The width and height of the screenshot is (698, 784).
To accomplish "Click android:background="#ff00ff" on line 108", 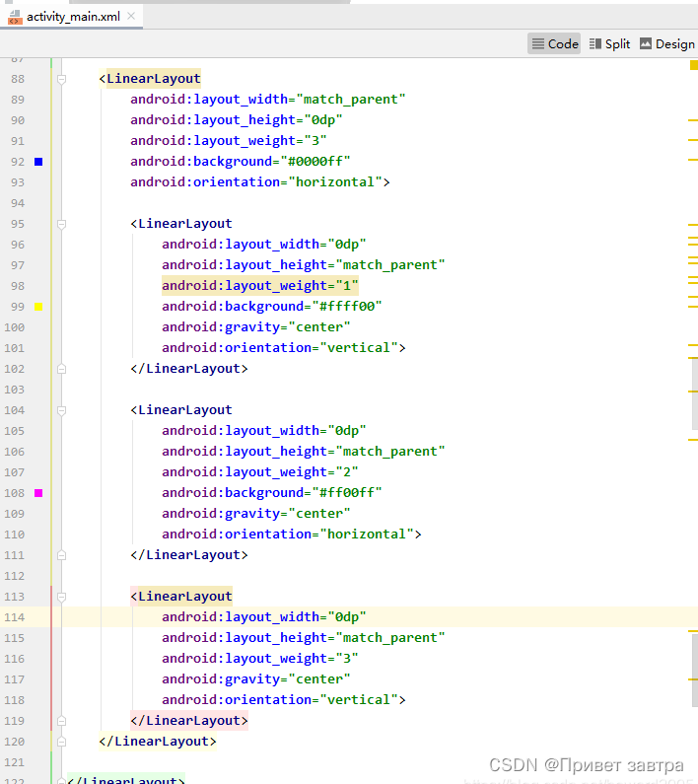I will coord(271,492).
